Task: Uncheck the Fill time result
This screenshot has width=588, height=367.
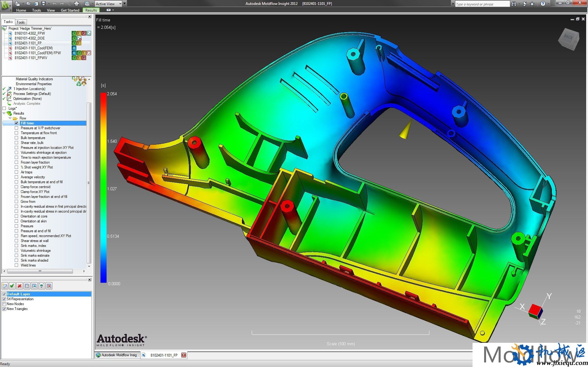Action: [x=17, y=123]
